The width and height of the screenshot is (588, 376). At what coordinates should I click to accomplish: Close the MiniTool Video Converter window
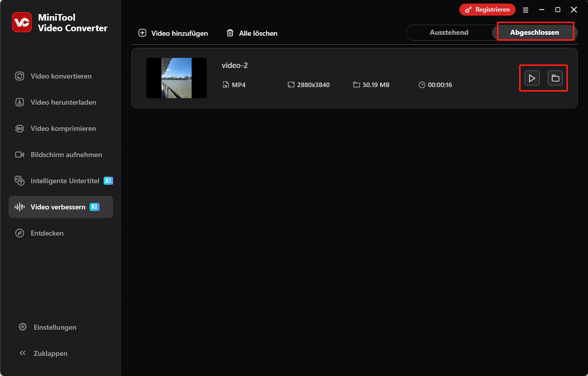574,10
